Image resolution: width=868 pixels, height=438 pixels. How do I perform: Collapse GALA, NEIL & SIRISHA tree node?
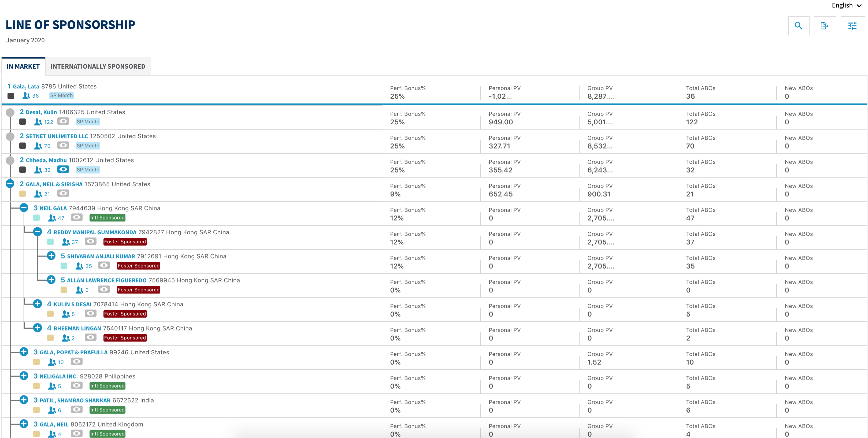coord(10,184)
